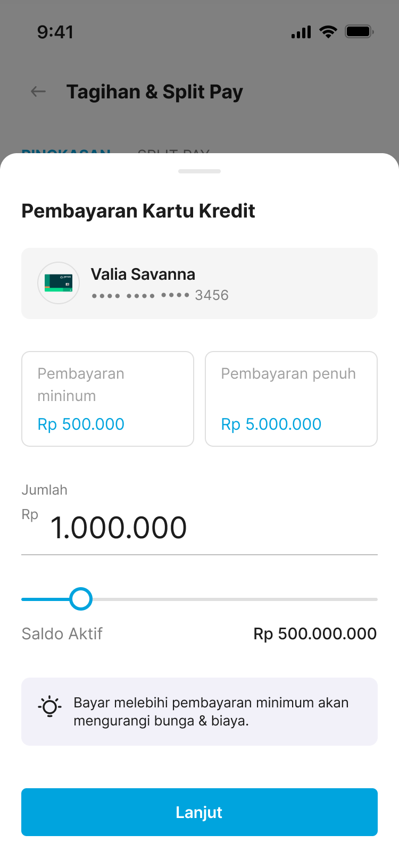Tap the lightbulb tip icon
This screenshot has width=399, height=868.
click(x=50, y=706)
